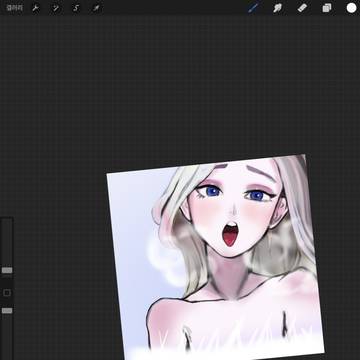Open the Gallery button
Screen dimensions: 360x360
tap(14, 8)
